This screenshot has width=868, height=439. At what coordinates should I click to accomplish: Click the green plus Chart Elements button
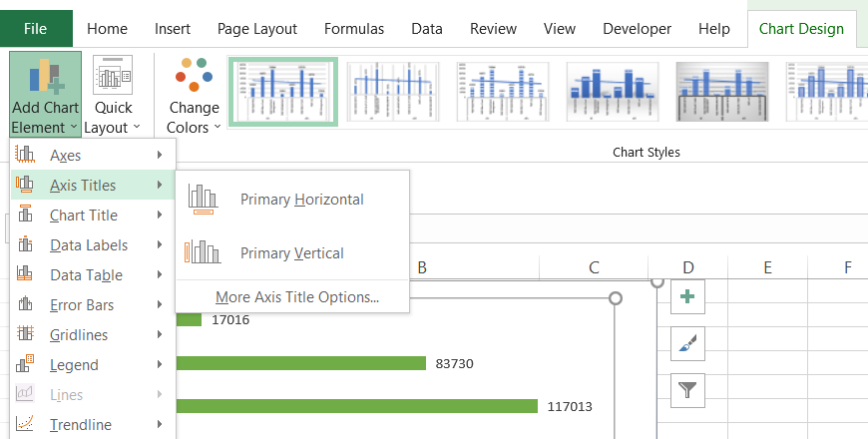coord(687,296)
